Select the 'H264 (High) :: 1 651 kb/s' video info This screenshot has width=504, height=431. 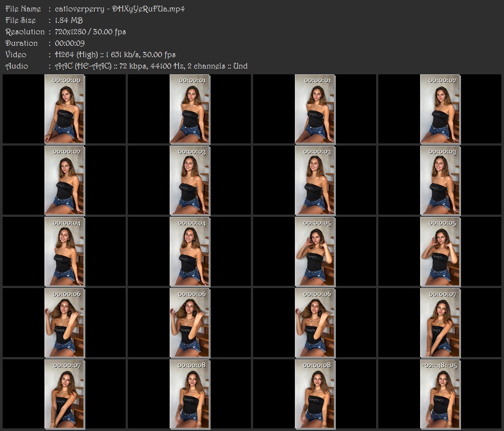(x=98, y=55)
